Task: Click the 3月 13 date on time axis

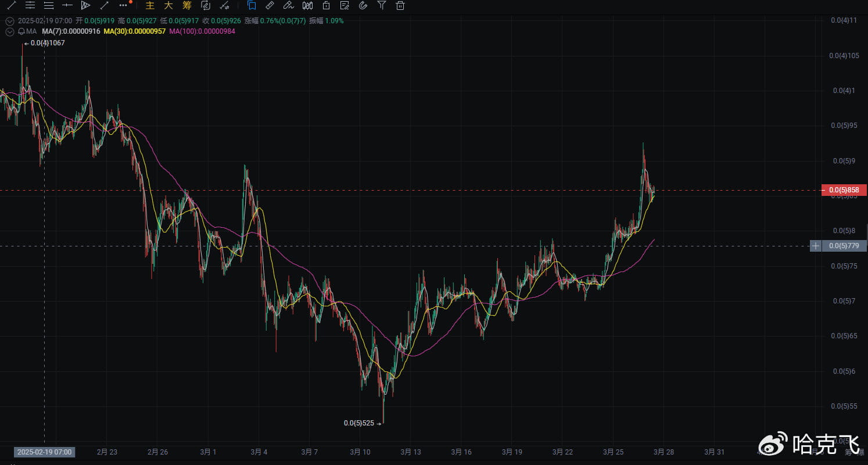Action: click(410, 452)
